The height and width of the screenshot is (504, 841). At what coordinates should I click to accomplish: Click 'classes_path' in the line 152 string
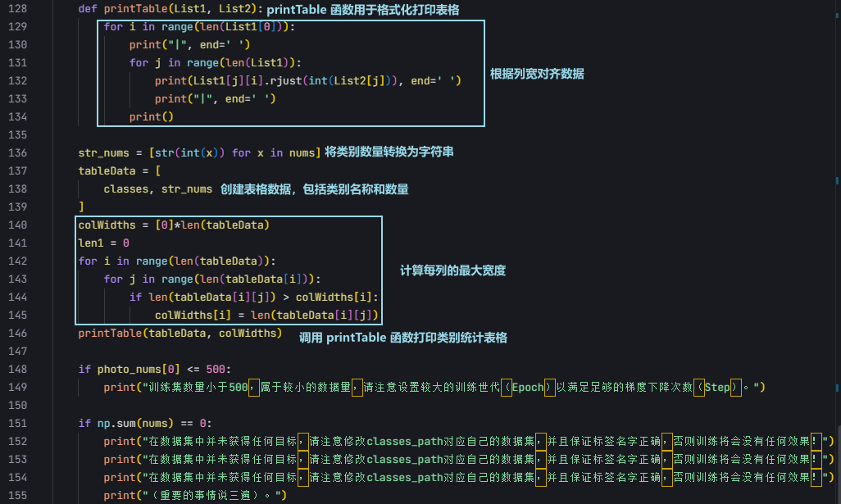click(405, 441)
